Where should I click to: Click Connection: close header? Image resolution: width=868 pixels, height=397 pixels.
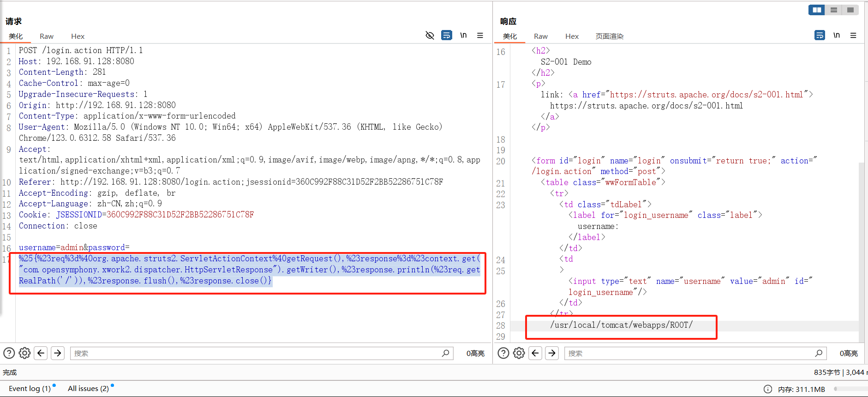point(58,226)
